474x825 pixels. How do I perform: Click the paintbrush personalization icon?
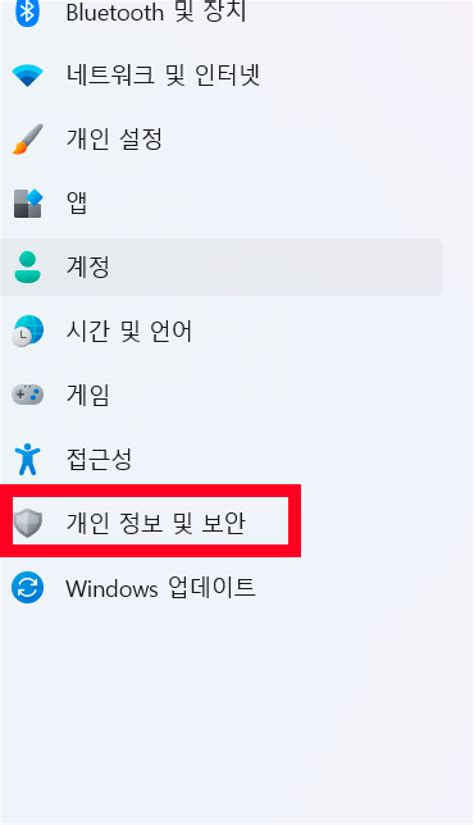tap(27, 139)
